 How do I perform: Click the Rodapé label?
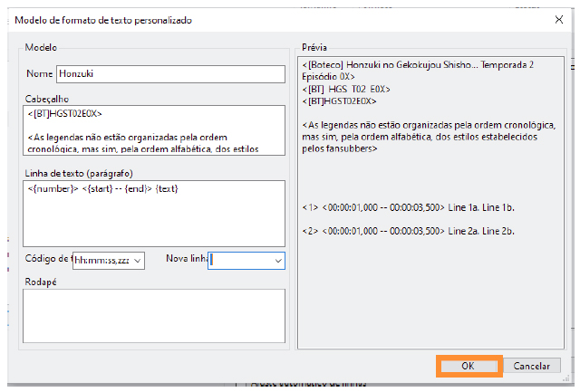tap(41, 282)
